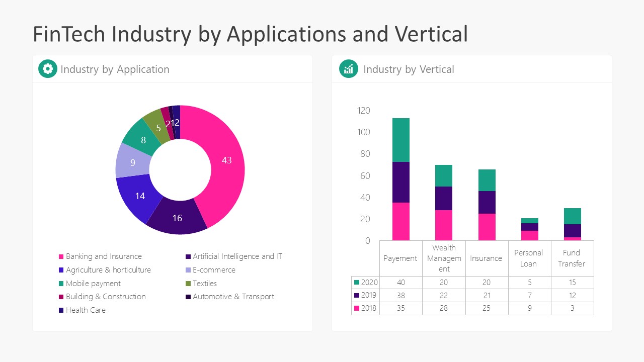
Task: Expand the Insurance column header
Action: click(487, 258)
